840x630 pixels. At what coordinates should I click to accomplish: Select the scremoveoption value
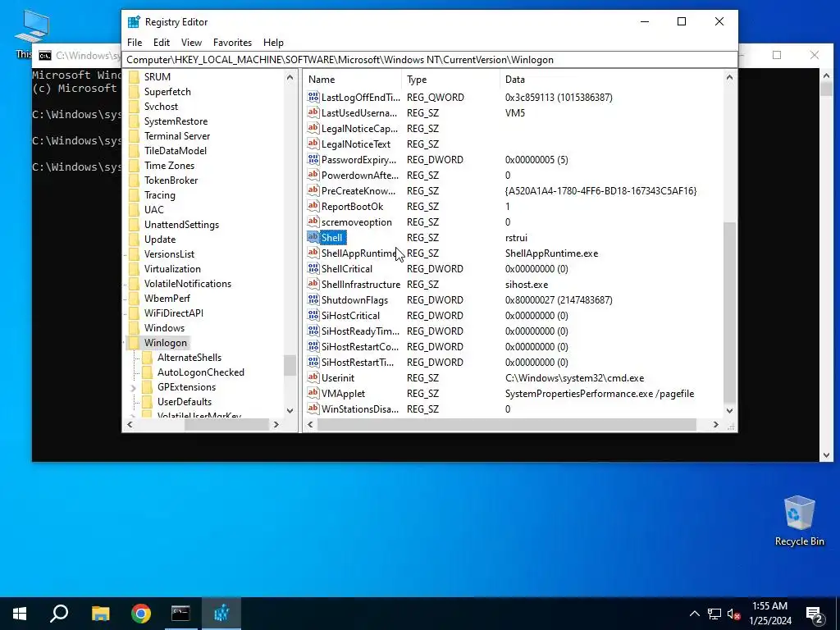click(x=356, y=221)
